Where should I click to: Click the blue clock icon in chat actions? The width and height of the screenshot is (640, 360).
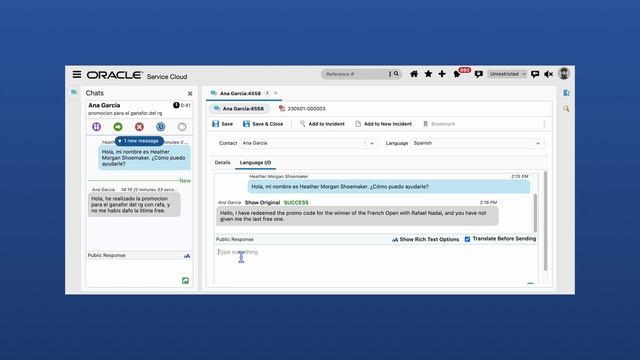tap(161, 127)
